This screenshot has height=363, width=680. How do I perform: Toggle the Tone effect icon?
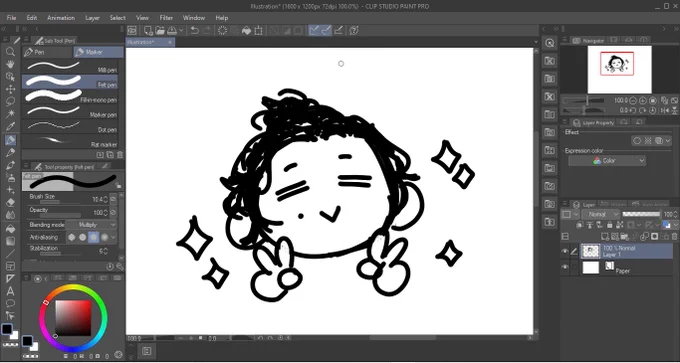point(648,141)
